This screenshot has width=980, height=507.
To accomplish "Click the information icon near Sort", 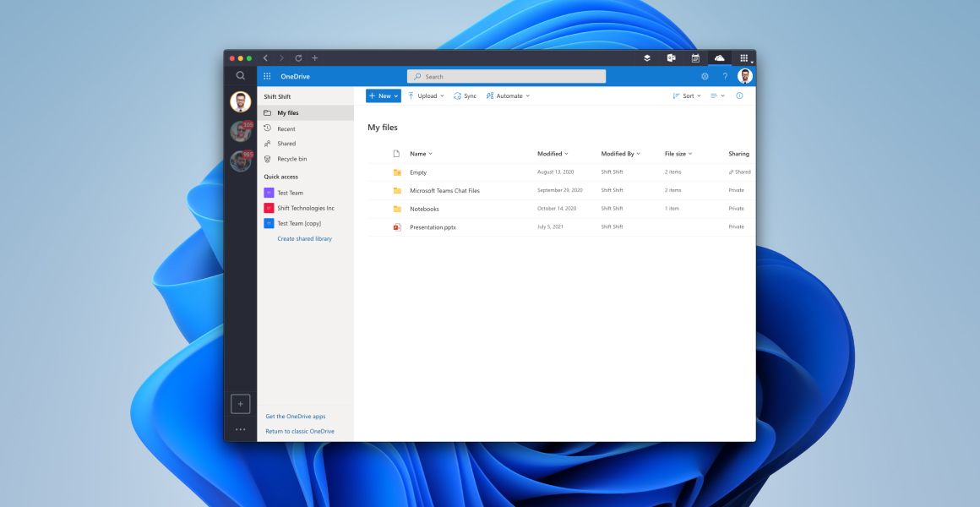I will (739, 95).
